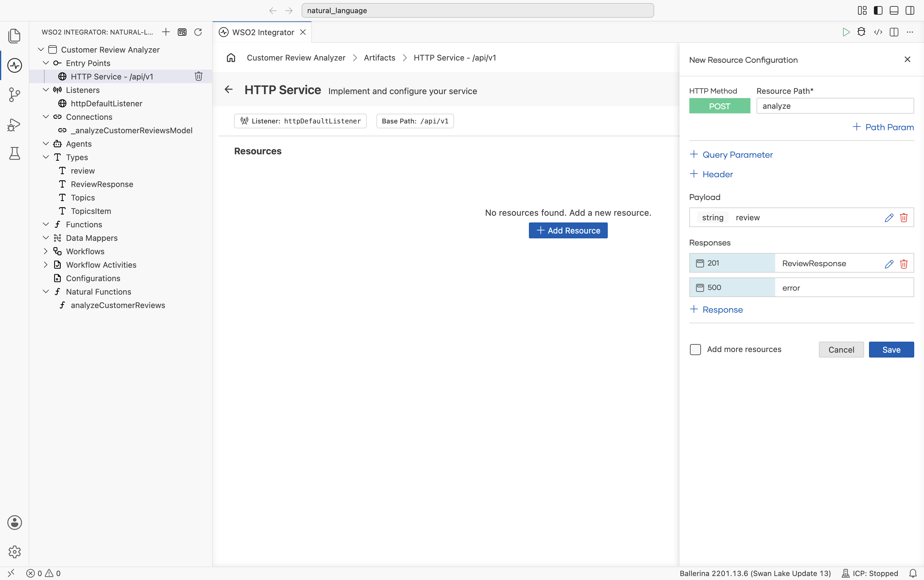Open notifications bell in status bar
The width and height of the screenshot is (924, 580).
pyautogui.click(x=913, y=573)
